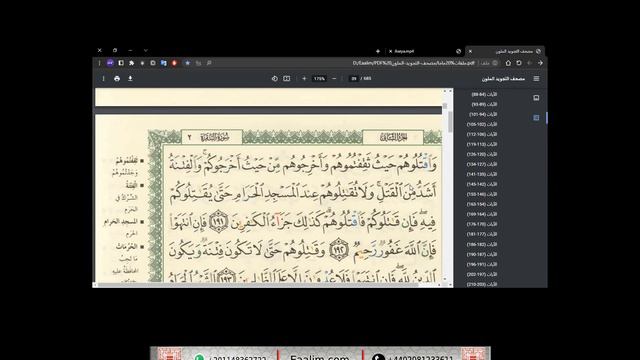The width and height of the screenshot is (640, 360).
Task: Switch to the second .mp4 tab
Action: tap(424, 51)
